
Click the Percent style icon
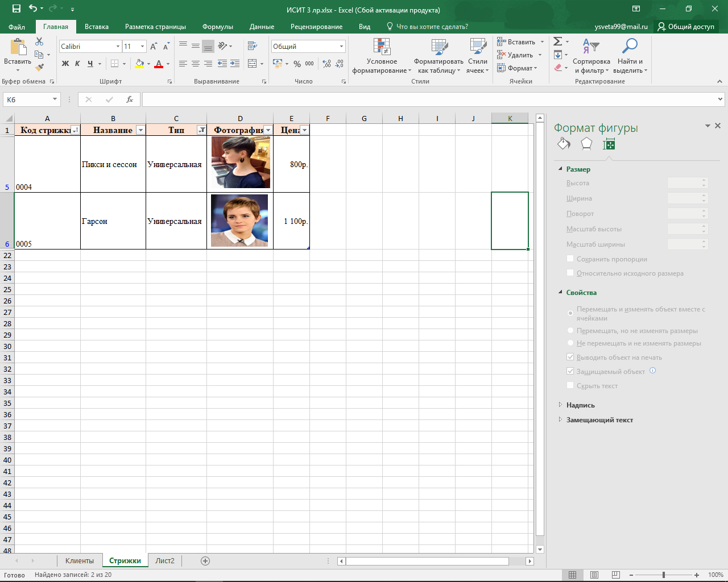point(297,64)
